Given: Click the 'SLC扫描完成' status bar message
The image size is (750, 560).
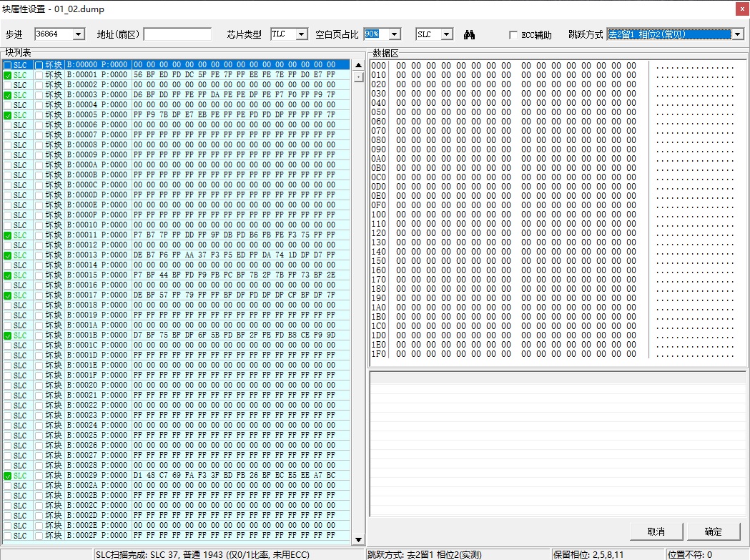Looking at the screenshot, I should 202,555.
